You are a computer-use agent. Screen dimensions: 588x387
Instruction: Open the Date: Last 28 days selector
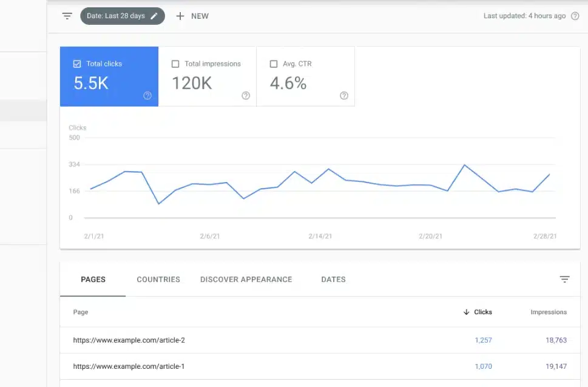click(118, 16)
